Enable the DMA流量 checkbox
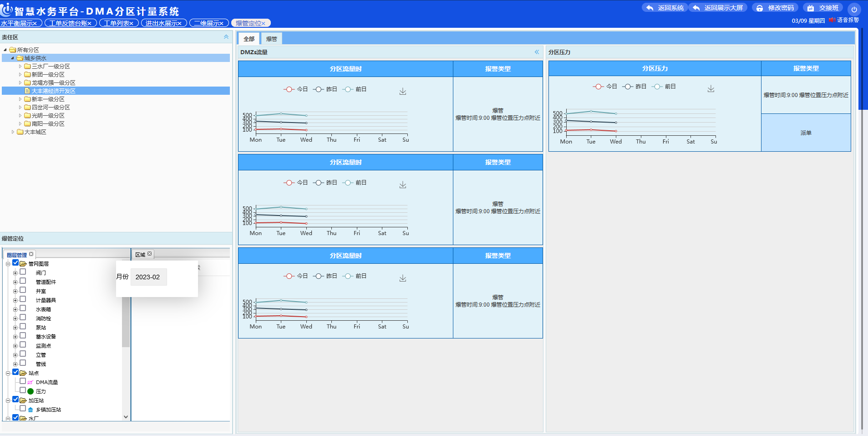 pos(23,381)
